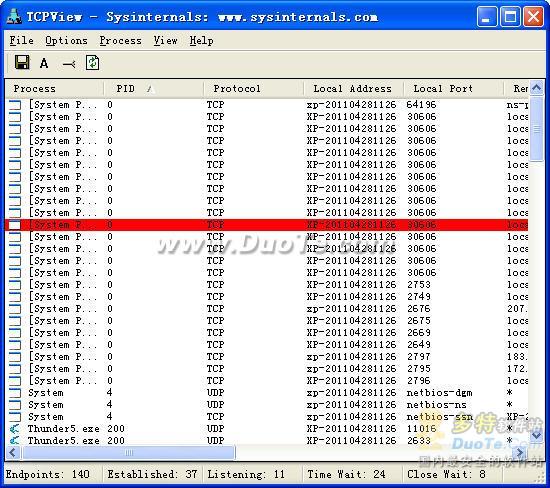Select Thunder5.exe row with port 2633
Screen dimensions: 550x488
click(x=267, y=440)
